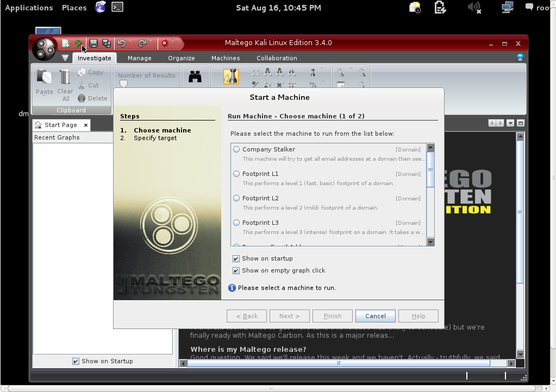The height and width of the screenshot is (392, 556).
Task: Open the Maltego application orb menu
Action: click(44, 49)
